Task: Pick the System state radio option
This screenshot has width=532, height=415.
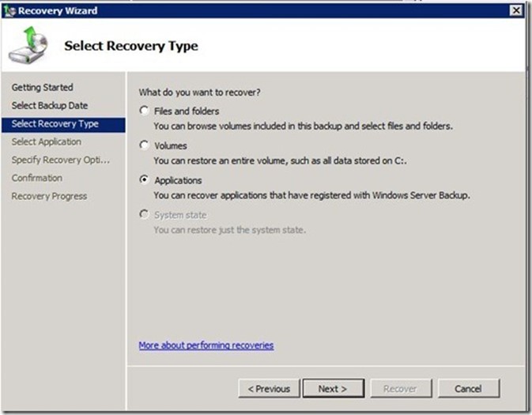Action: pos(144,215)
